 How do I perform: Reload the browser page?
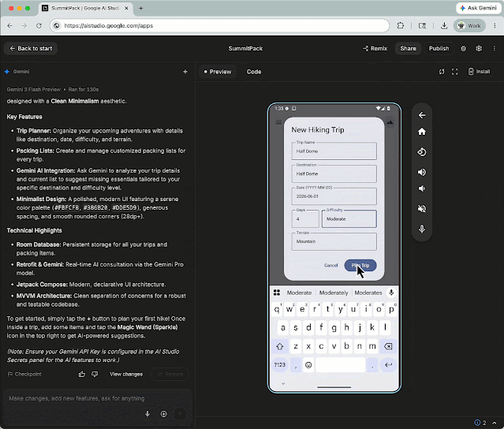39,26
